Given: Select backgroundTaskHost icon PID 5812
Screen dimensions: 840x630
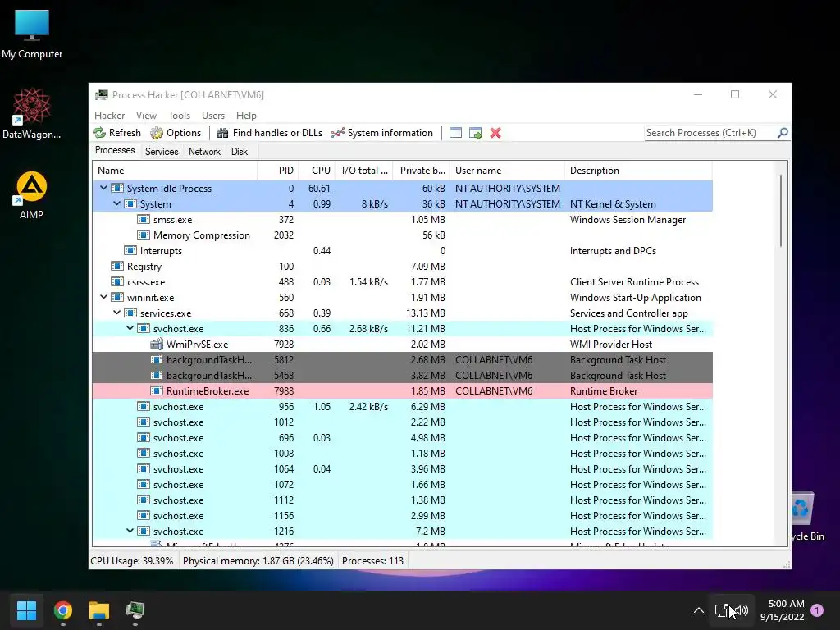Looking at the screenshot, I should (x=157, y=359).
